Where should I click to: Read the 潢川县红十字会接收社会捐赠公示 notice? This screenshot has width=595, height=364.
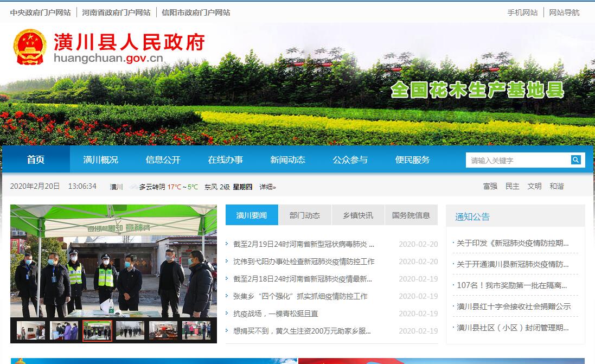513,306
